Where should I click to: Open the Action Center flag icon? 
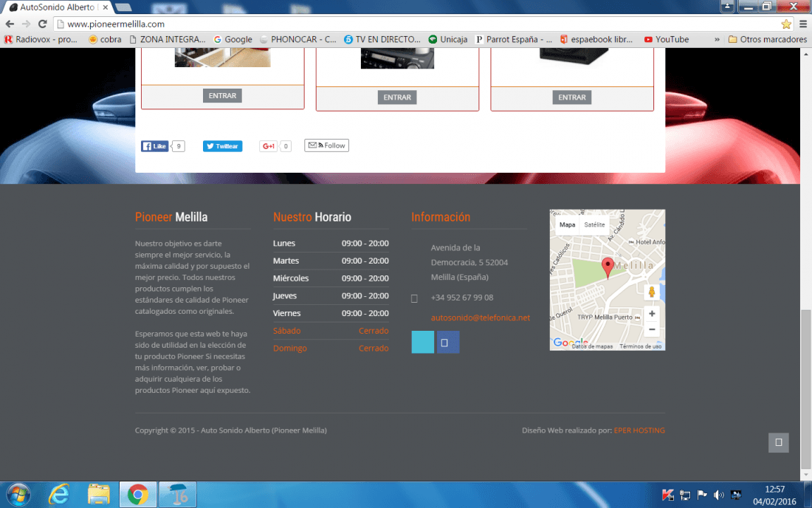[x=702, y=495]
